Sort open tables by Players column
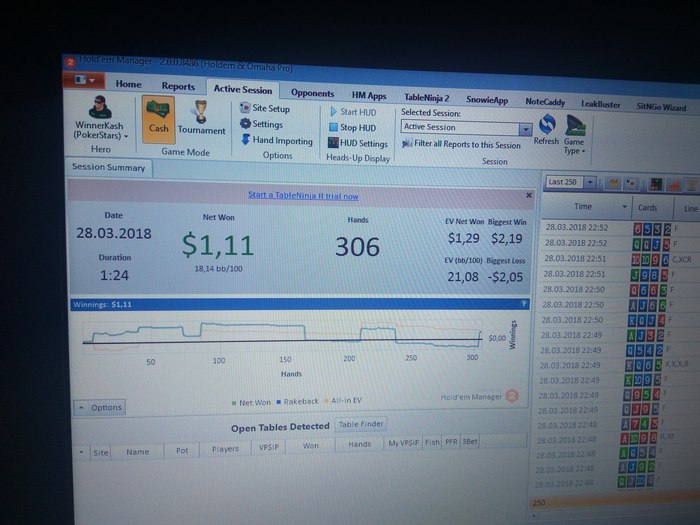The height and width of the screenshot is (525, 700). point(225,449)
